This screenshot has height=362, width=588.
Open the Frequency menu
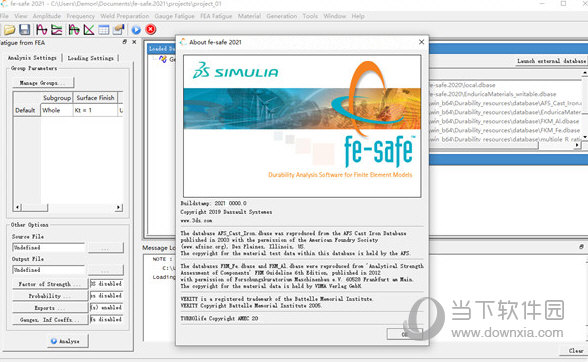[x=81, y=16]
